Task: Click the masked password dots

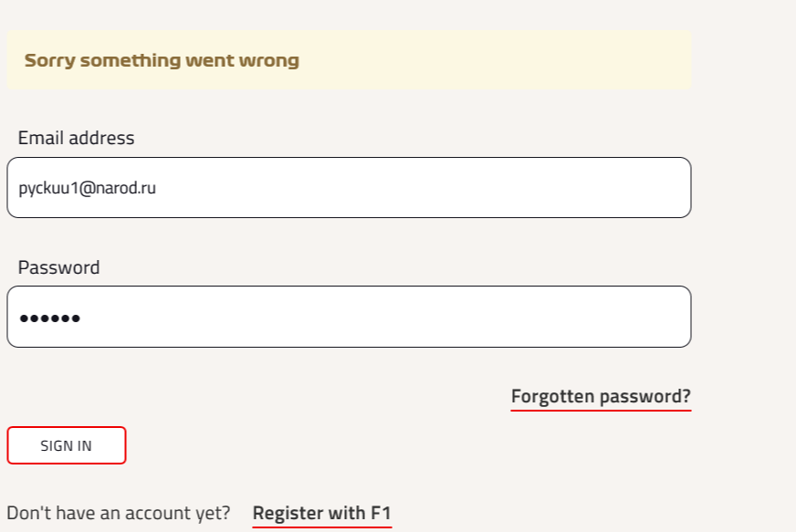Action: 50,318
